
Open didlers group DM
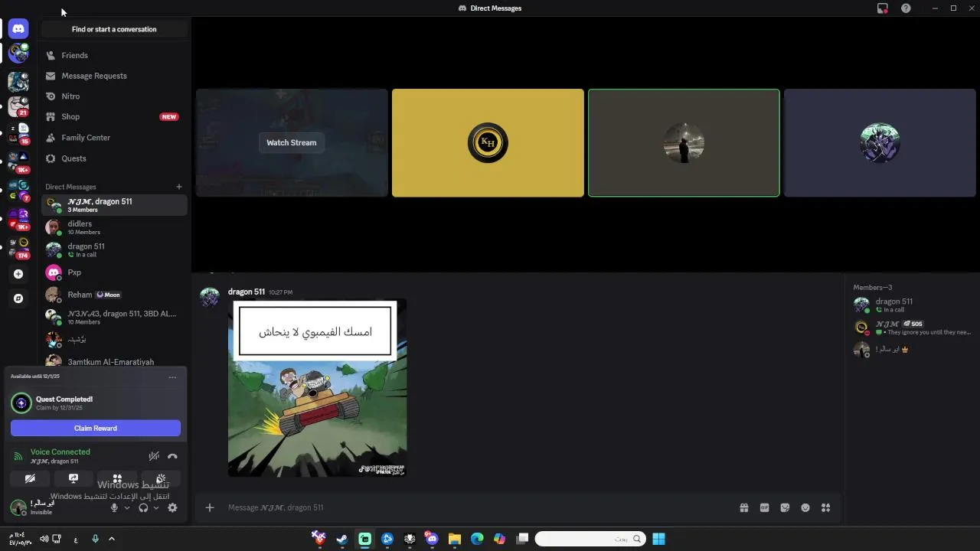point(114,227)
